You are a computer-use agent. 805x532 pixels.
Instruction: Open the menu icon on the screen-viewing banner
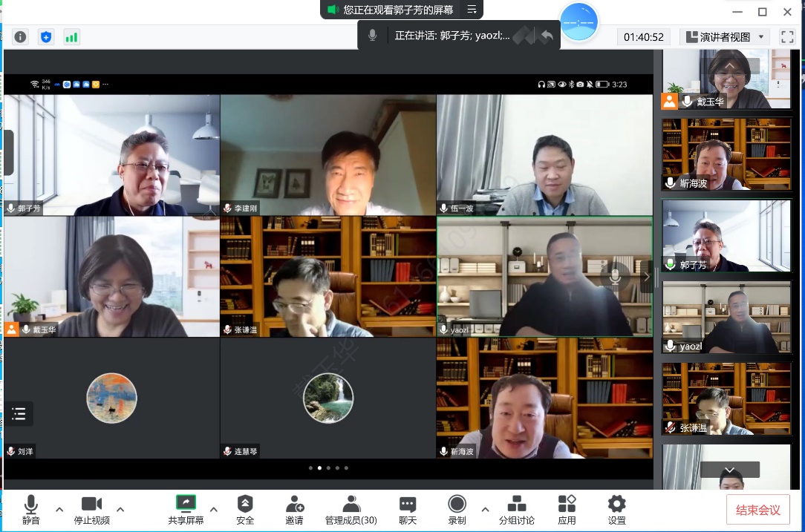472,10
